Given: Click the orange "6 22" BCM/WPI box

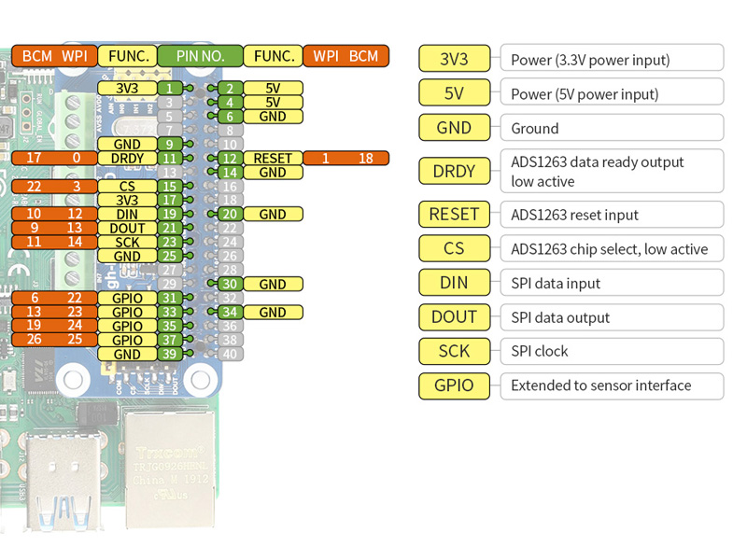Looking at the screenshot, I should pyautogui.click(x=54, y=298).
